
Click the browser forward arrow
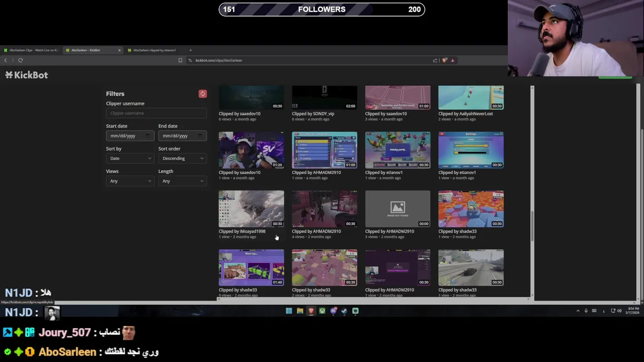[13, 60]
